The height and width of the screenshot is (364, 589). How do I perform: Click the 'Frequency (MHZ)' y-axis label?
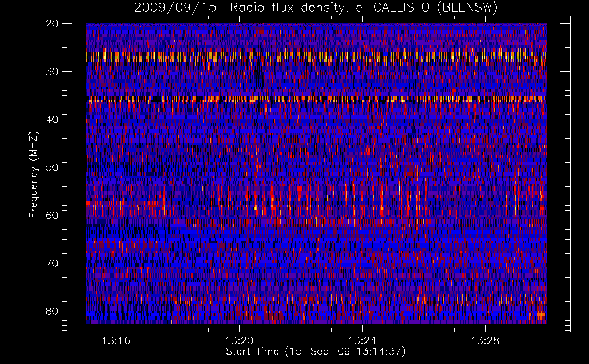pos(33,175)
